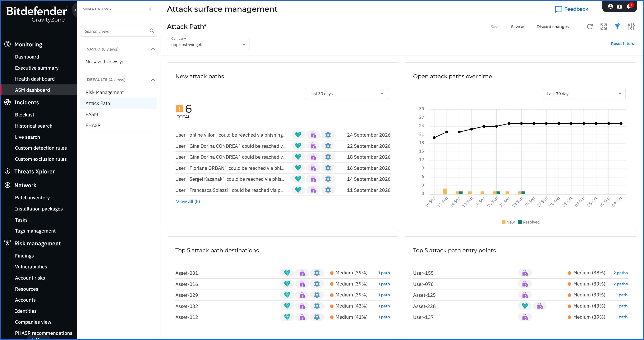
Task: Toggle the Resolved legend swatch in the chart
Action: pyautogui.click(x=520, y=222)
